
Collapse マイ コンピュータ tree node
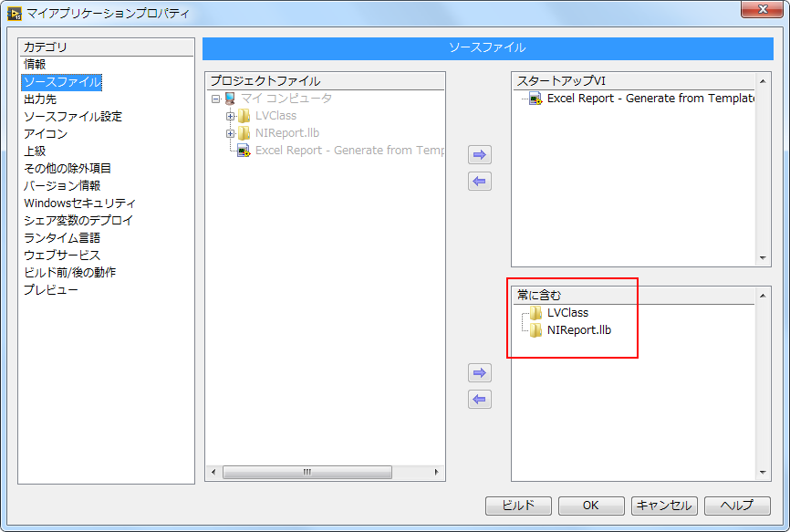pos(216,99)
